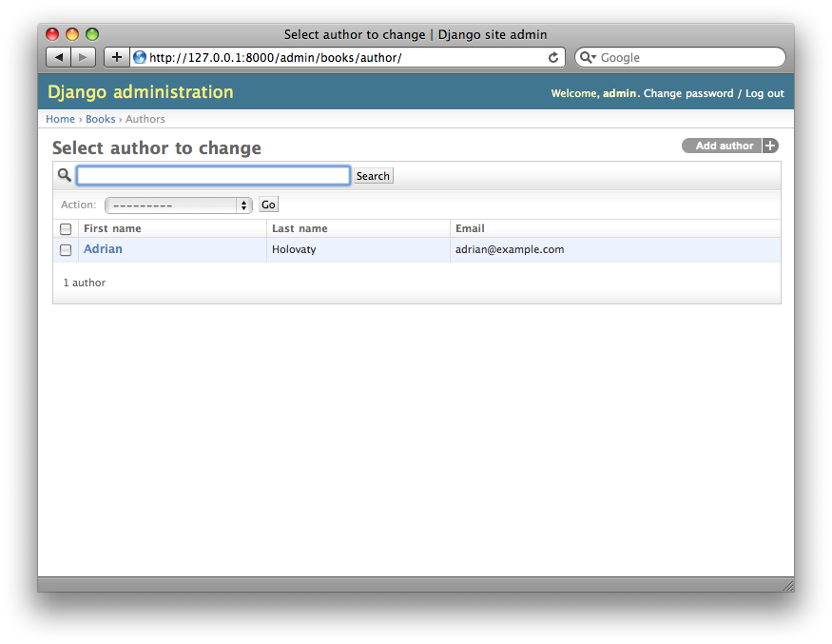This screenshot has height=644, width=832.
Task: Go to the Home breadcrumb
Action: [60, 119]
